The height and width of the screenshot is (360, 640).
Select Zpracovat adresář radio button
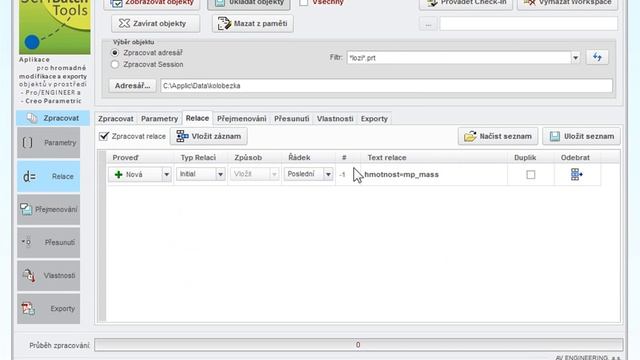[x=115, y=53]
